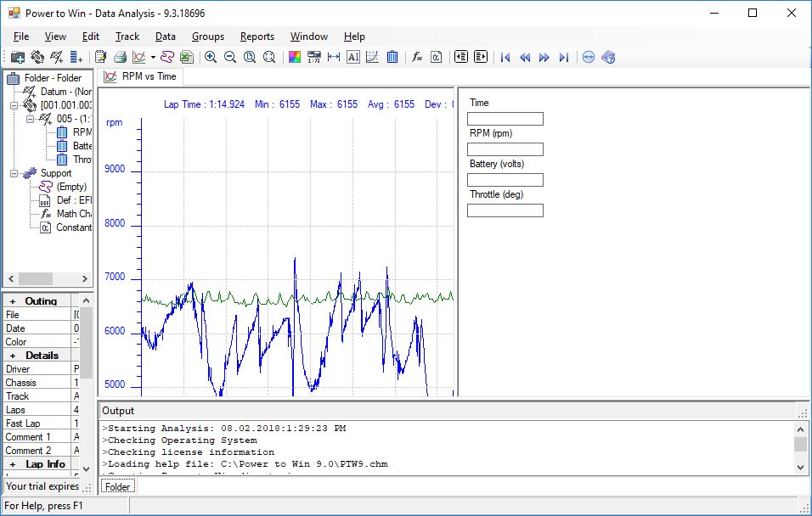Screen dimensions: 812x516
Task: Click the Folder tab at bottom
Action: [117, 486]
